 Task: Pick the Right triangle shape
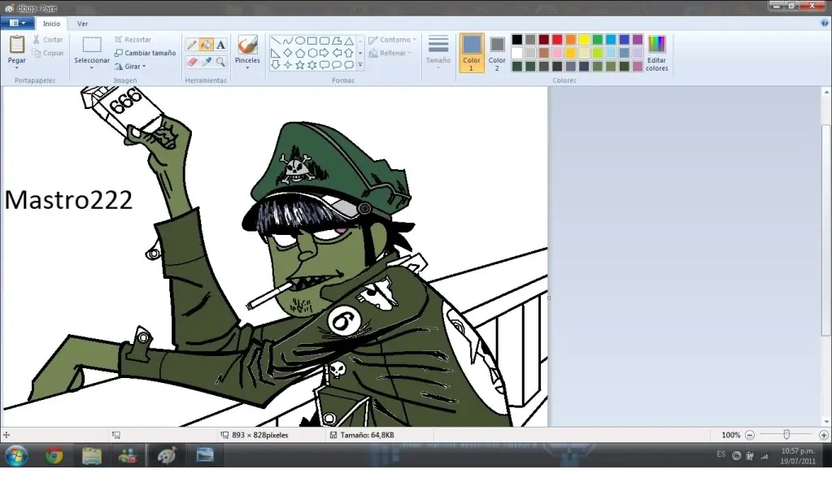coord(276,53)
